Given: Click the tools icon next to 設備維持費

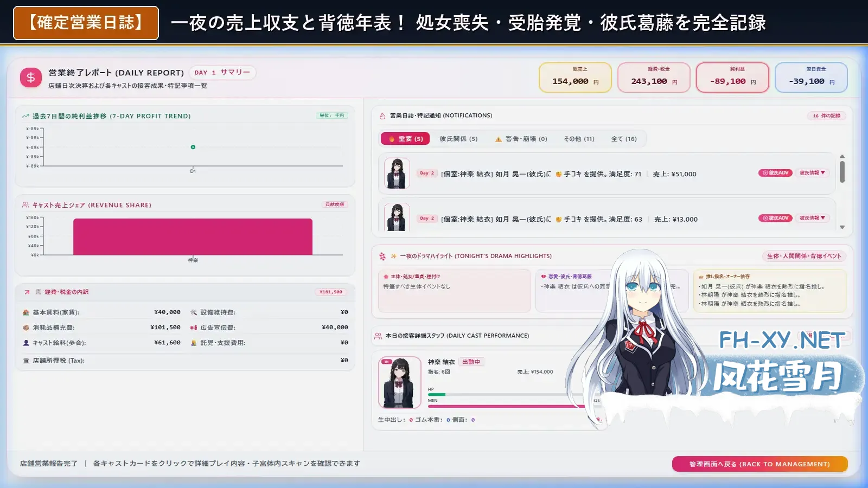Looking at the screenshot, I should coord(194,312).
